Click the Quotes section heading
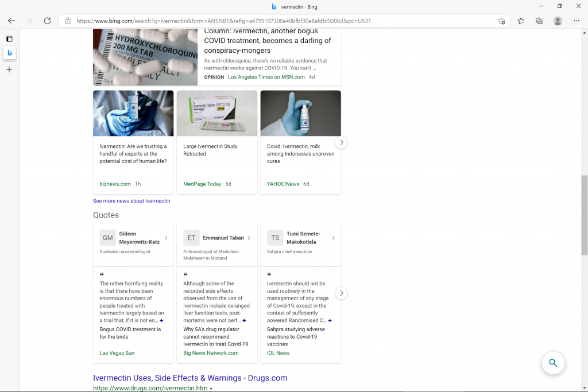 [106, 215]
